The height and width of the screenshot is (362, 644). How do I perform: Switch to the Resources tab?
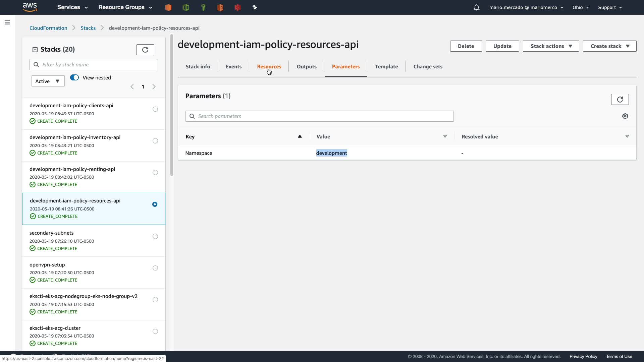pos(269,67)
